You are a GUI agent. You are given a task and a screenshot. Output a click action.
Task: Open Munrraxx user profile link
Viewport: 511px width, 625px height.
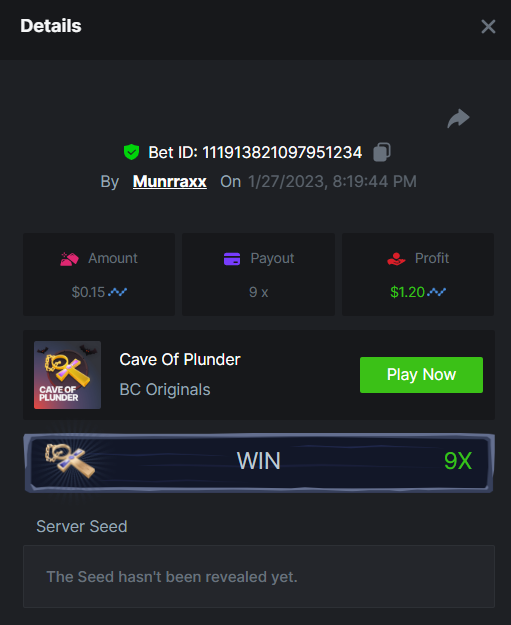pos(170,182)
